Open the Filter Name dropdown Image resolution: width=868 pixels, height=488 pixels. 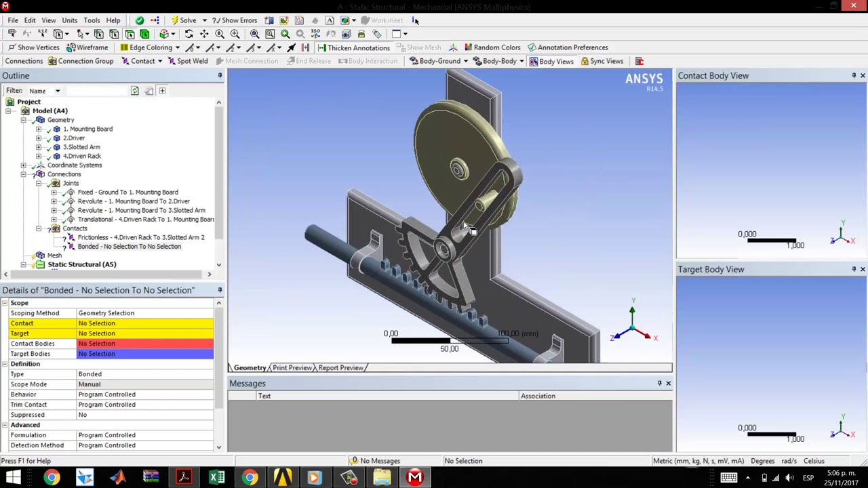[x=58, y=91]
